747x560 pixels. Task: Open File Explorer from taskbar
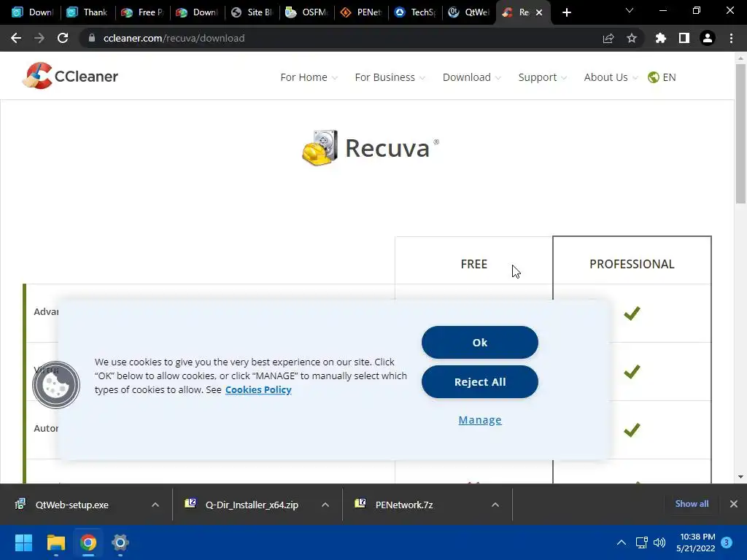tap(55, 542)
